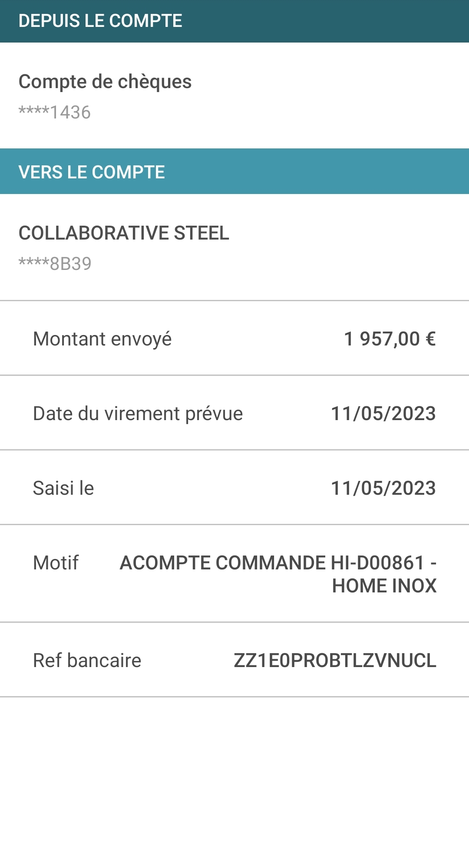Select the "Compte de chèques" account name
This screenshot has width=469, height=868.
(105, 82)
